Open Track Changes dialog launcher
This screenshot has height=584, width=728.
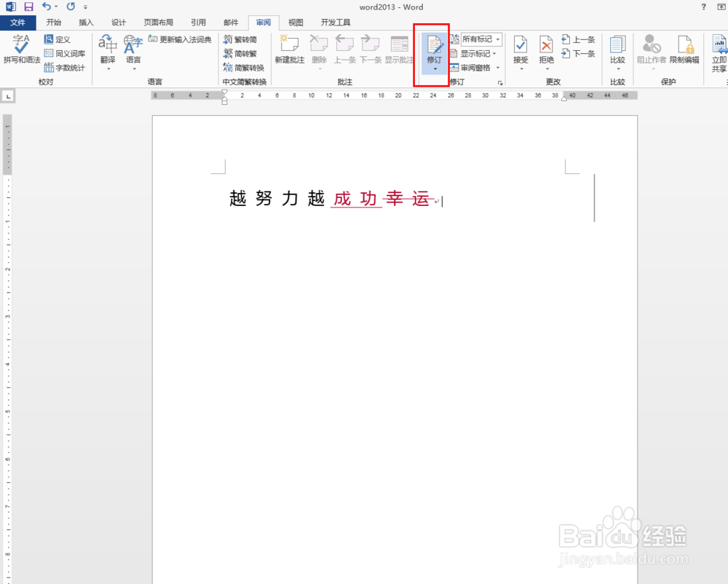500,82
